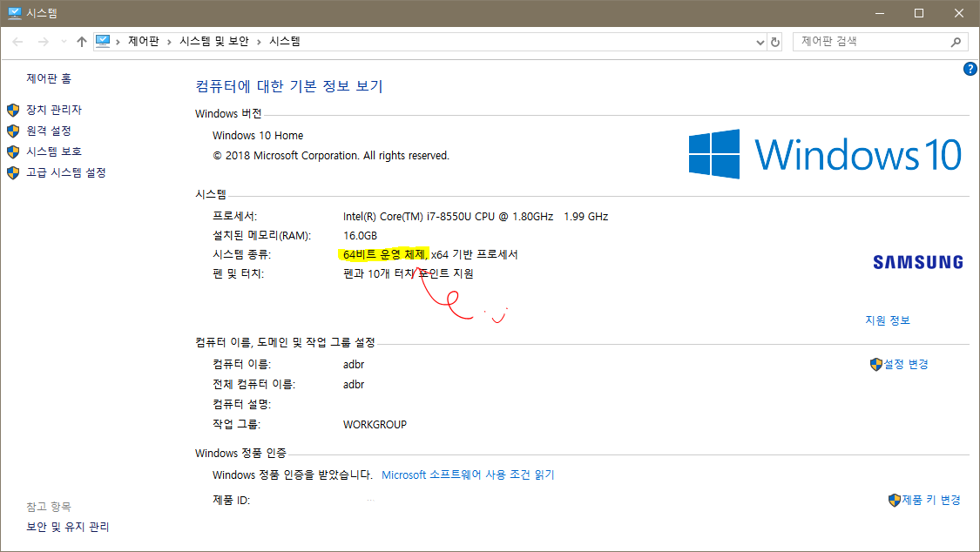Open 장치 관리자 link

(x=54, y=110)
